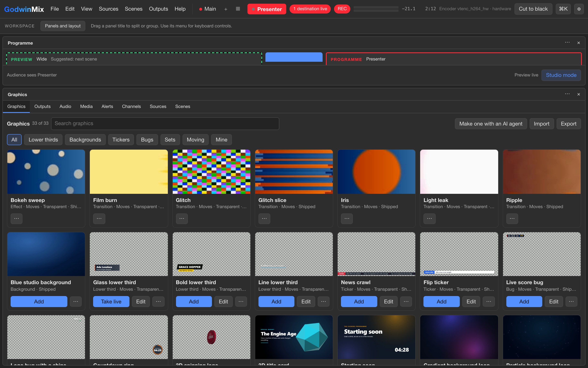Click the blue transition bar between preview and programme
The height and width of the screenshot is (368, 588).
pos(294,57)
